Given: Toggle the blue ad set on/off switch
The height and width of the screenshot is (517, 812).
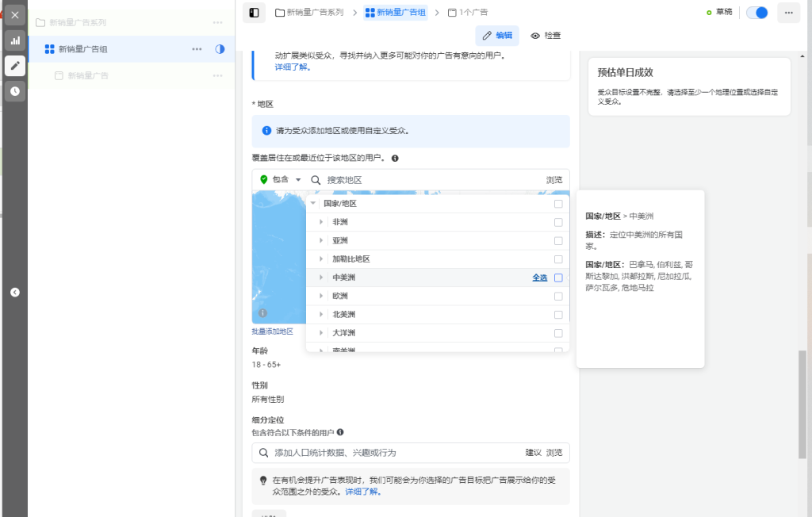Looking at the screenshot, I should coord(757,13).
